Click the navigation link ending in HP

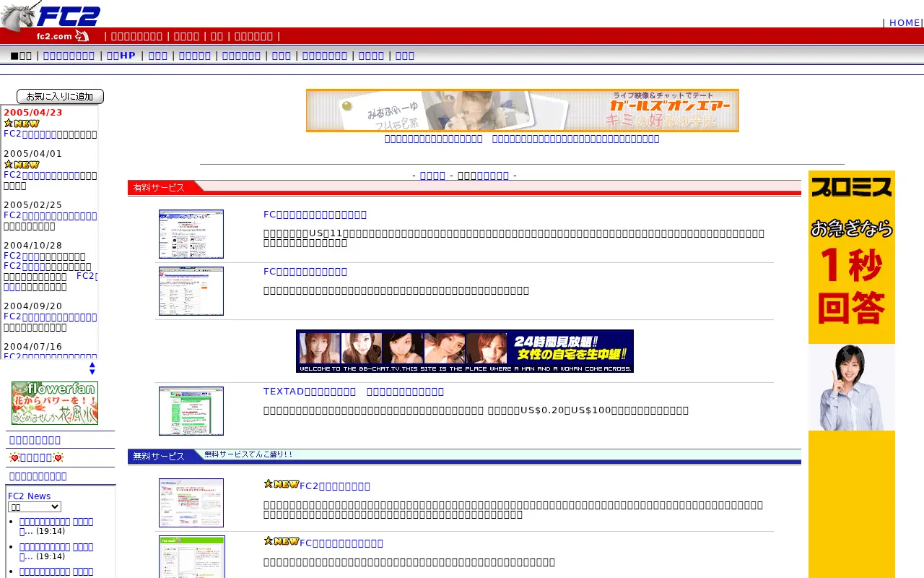coord(121,56)
